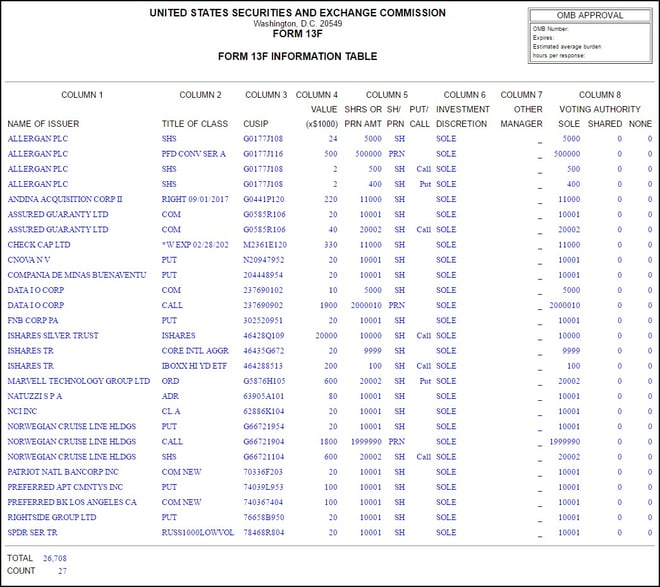The width and height of the screenshot is (660, 587).
Task: Select CNOVA N V issuer name
Action: [x=29, y=260]
